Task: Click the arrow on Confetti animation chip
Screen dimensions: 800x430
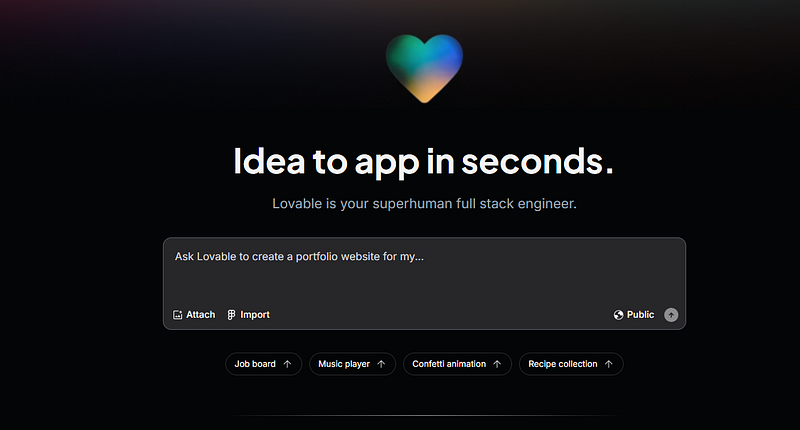Action: click(497, 364)
